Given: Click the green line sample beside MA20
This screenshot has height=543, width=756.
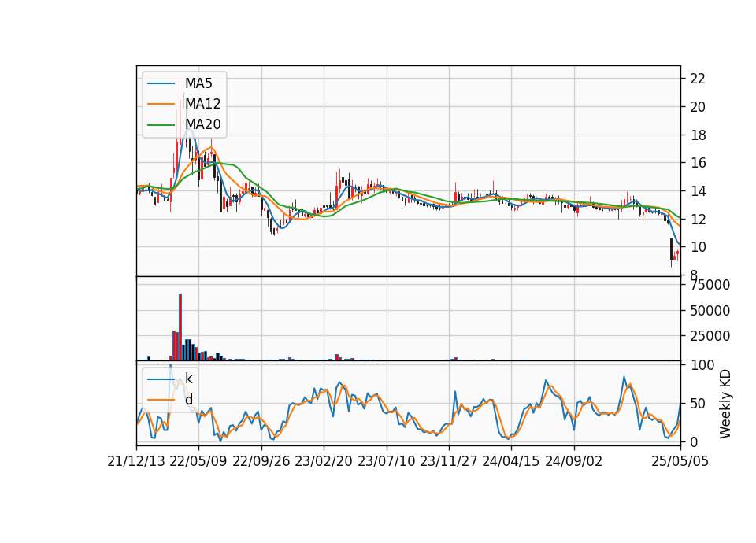Looking at the screenshot, I should [161, 124].
